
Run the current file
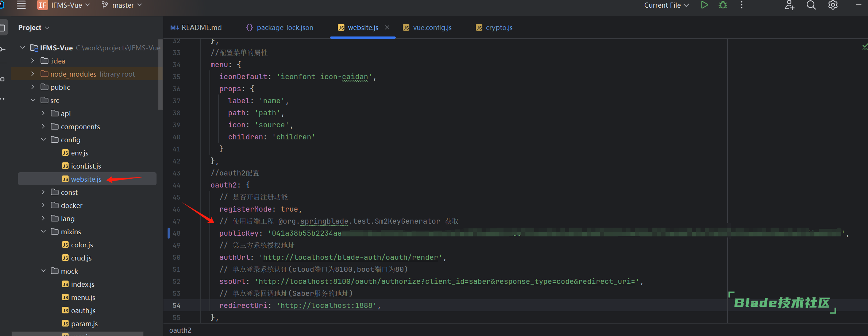[x=705, y=5]
